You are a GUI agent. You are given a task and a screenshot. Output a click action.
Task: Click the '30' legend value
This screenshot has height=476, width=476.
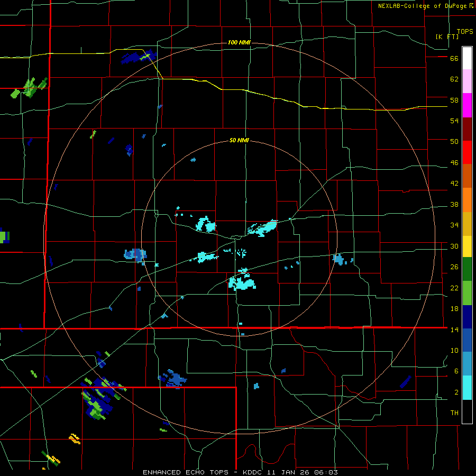pyautogui.click(x=454, y=246)
